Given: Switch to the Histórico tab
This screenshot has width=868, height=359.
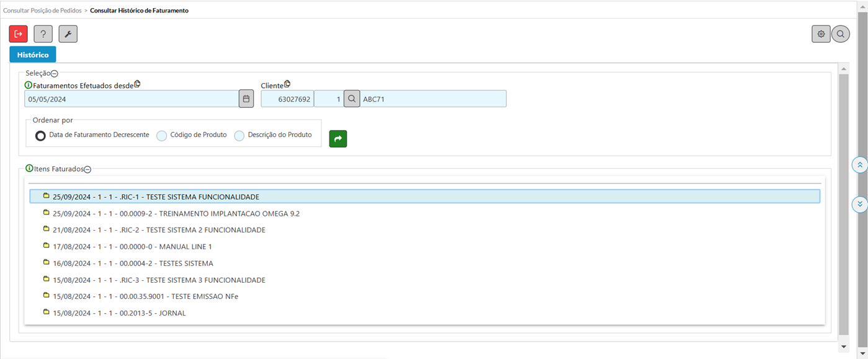Looking at the screenshot, I should [x=33, y=55].
